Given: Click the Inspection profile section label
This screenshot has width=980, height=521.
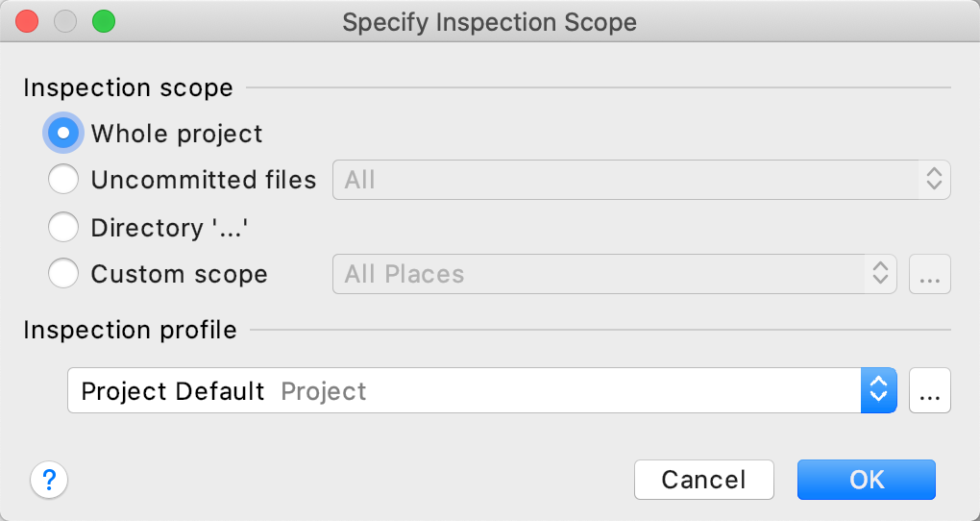Looking at the screenshot, I should tap(130, 331).
